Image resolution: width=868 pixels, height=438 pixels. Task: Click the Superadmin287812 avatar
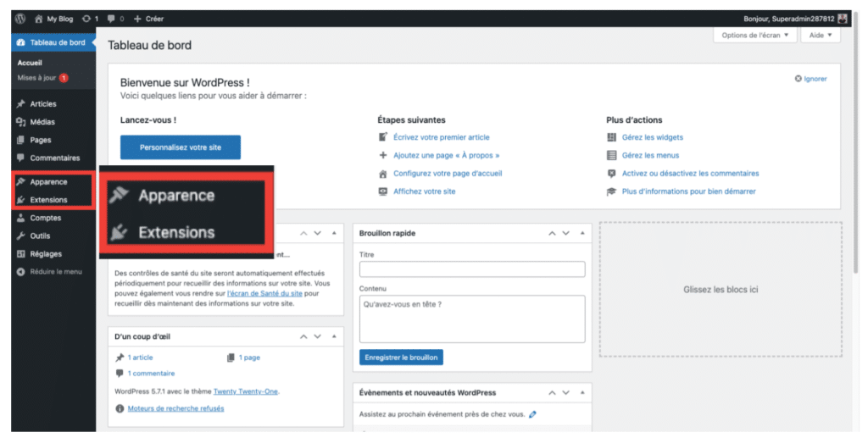[842, 19]
